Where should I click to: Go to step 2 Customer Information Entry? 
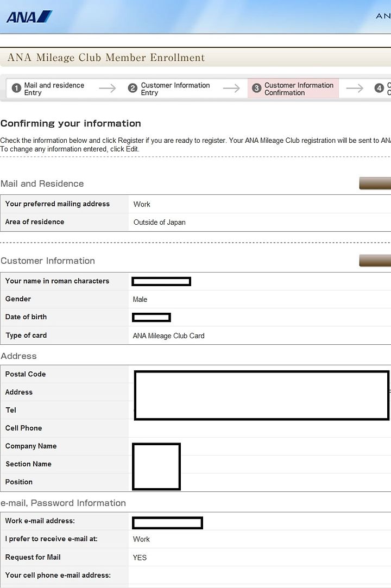point(169,89)
